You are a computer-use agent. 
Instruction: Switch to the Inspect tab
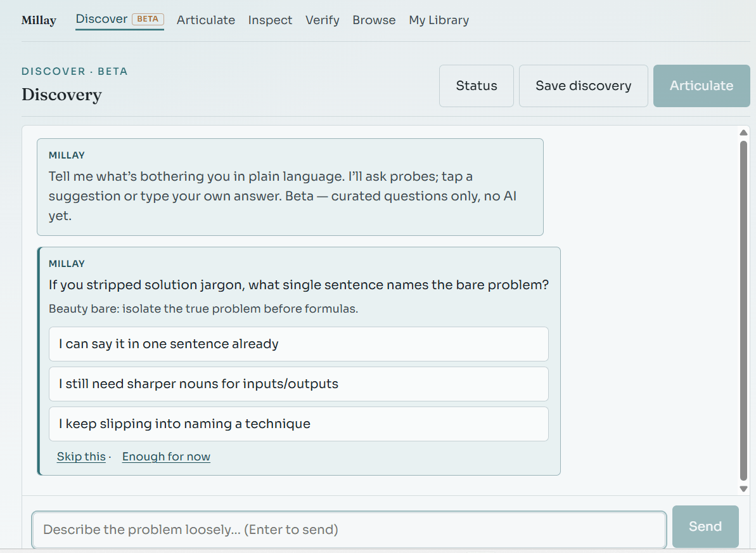click(270, 20)
